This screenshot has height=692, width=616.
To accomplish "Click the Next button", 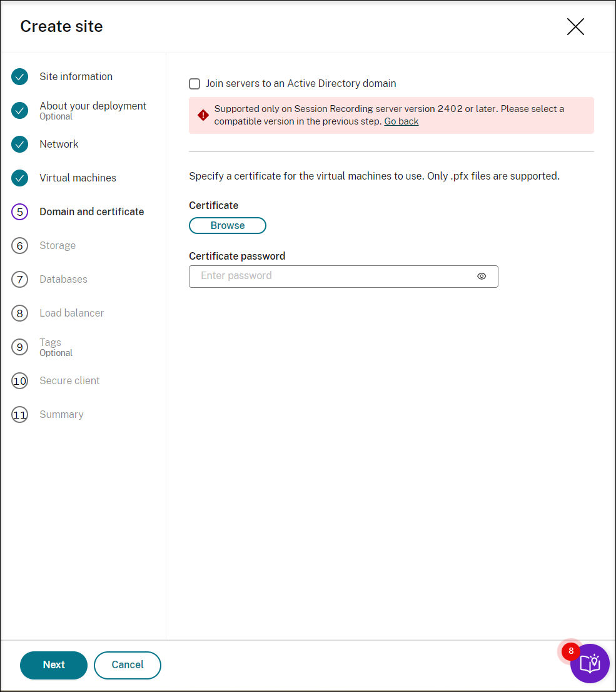I will pos(54,665).
